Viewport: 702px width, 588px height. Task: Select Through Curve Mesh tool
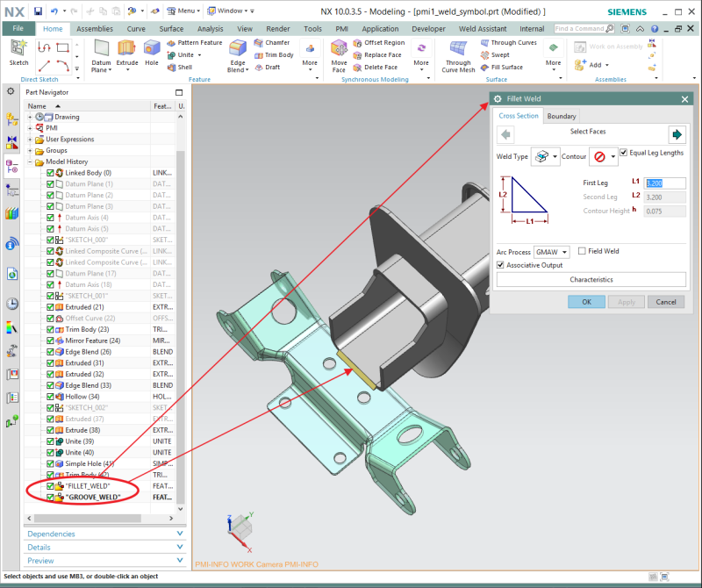click(458, 56)
